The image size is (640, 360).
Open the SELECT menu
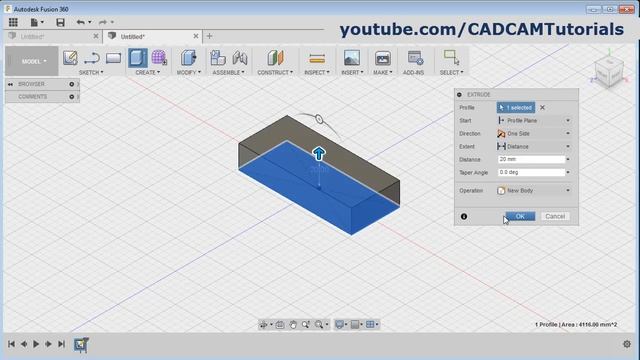coord(451,72)
